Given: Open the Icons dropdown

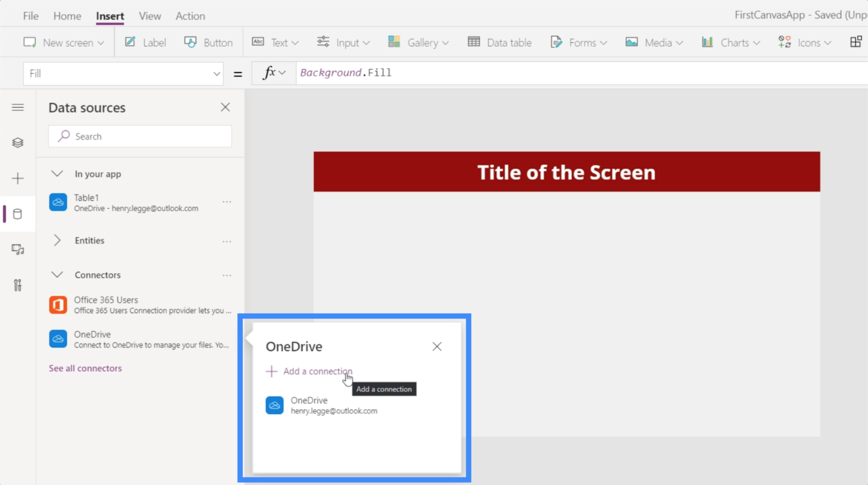Looking at the screenshot, I should coord(805,42).
